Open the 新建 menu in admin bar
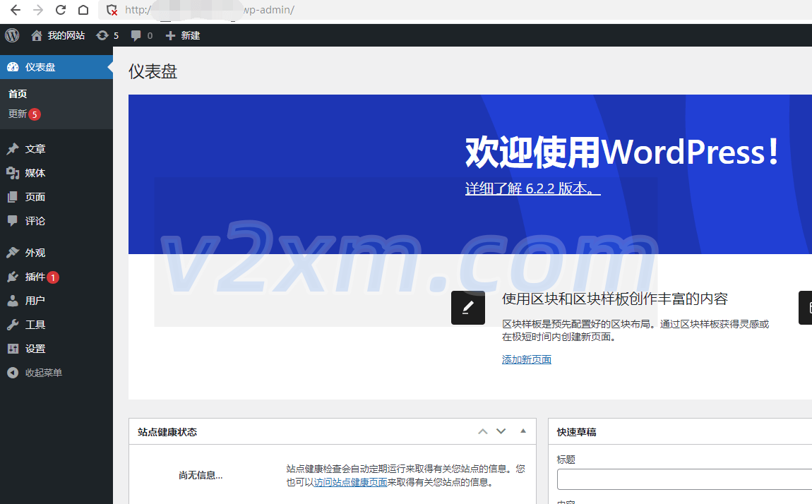812x504 pixels. point(190,35)
